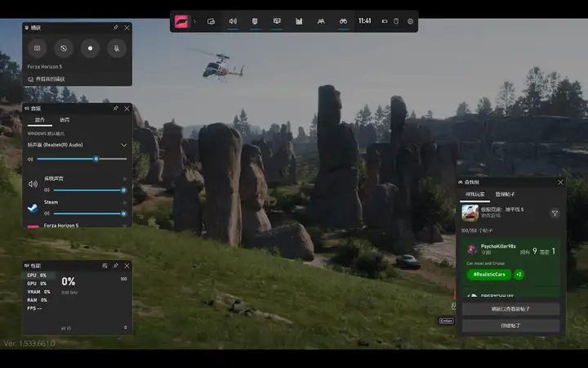
Task: Pin the Performance widget
Action: (x=115, y=266)
